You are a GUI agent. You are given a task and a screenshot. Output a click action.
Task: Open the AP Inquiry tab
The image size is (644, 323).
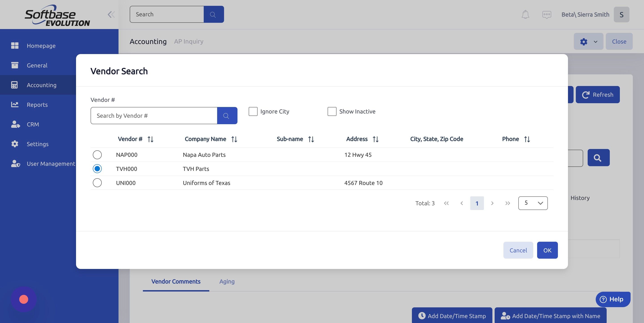tap(189, 41)
